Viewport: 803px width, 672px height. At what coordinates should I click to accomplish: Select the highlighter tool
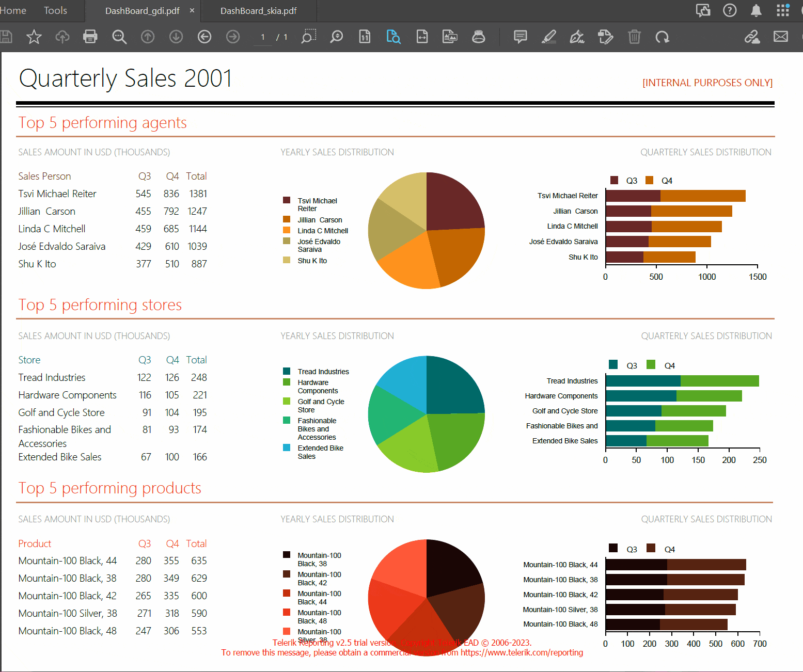[x=548, y=37]
